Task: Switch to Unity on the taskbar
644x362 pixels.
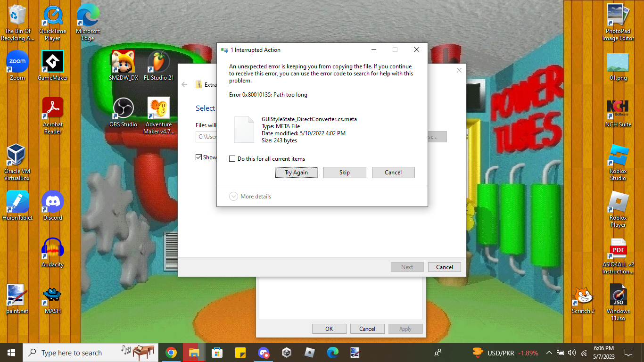Action: pos(286,353)
